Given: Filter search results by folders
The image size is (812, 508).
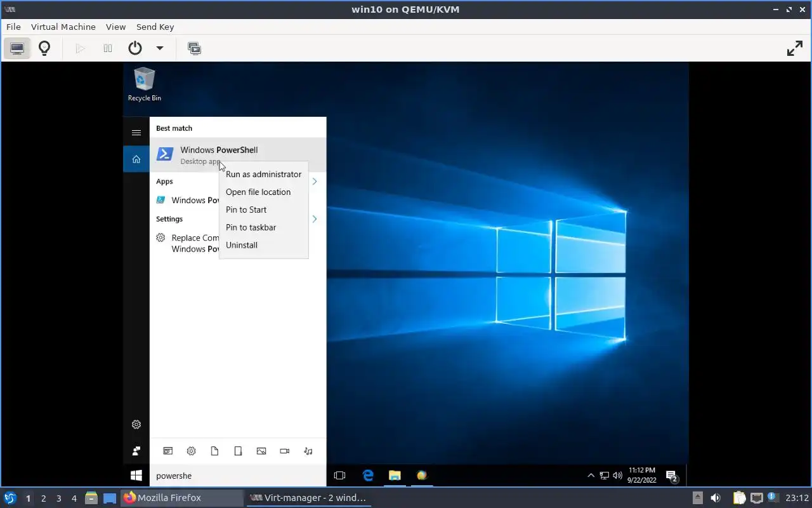Looking at the screenshot, I should tap(238, 451).
